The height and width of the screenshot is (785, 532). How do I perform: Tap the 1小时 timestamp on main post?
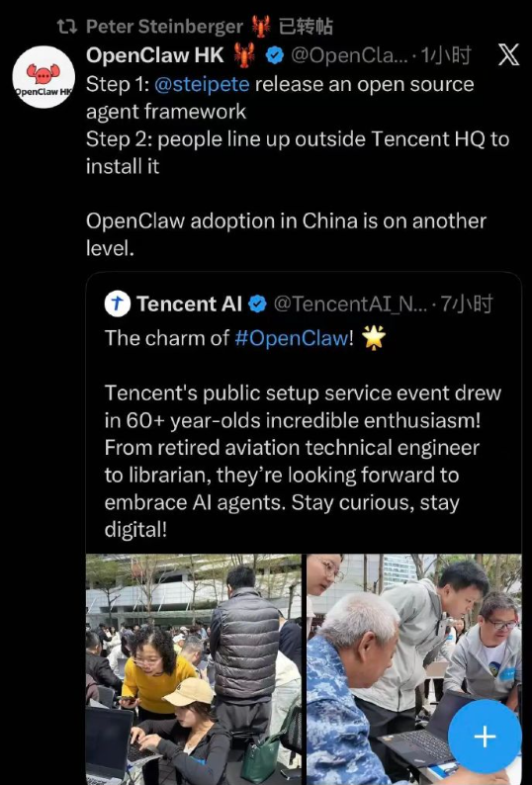point(445,55)
